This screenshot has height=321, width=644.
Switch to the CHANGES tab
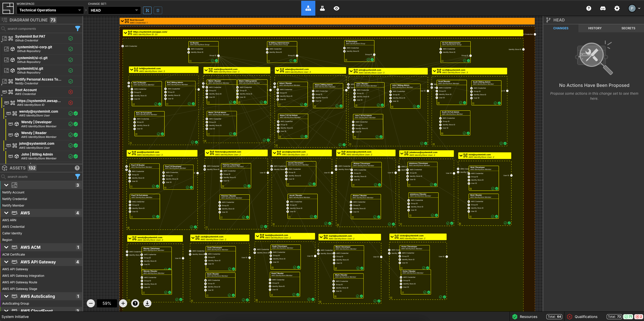click(x=561, y=28)
